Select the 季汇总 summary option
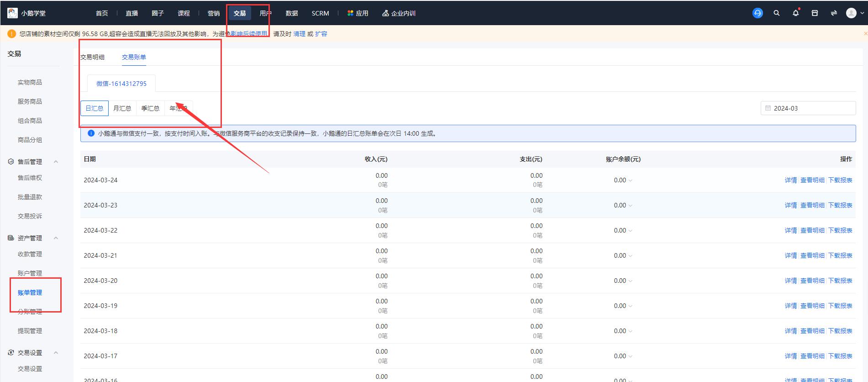The width and height of the screenshot is (868, 382). click(x=150, y=108)
